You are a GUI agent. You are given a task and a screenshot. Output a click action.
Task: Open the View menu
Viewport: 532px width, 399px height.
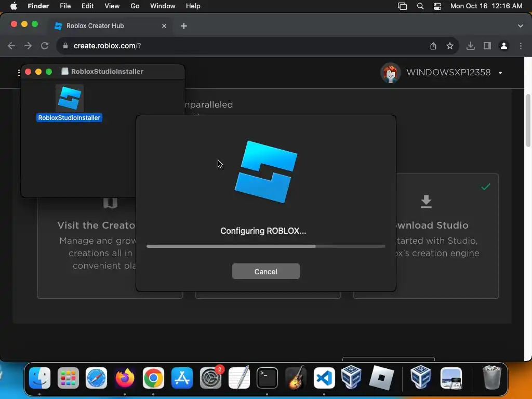(112, 6)
